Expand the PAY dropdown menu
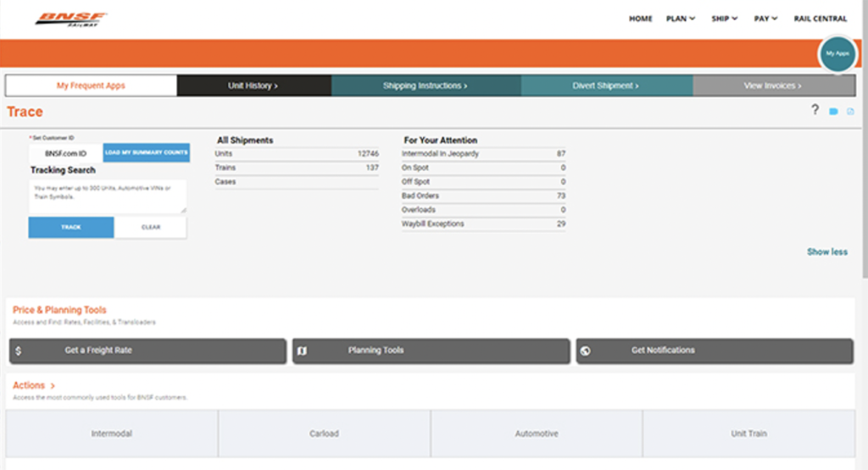The image size is (868, 470). pyautogui.click(x=765, y=19)
